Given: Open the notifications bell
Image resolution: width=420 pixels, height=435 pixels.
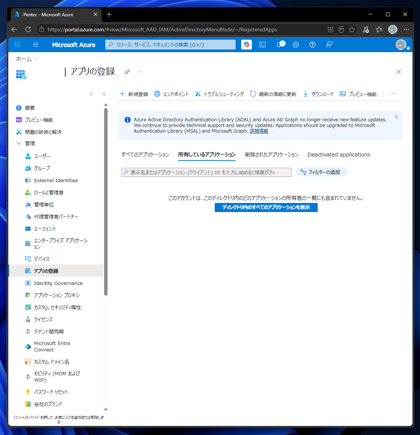Looking at the screenshot, I should pyautogui.click(x=281, y=44).
